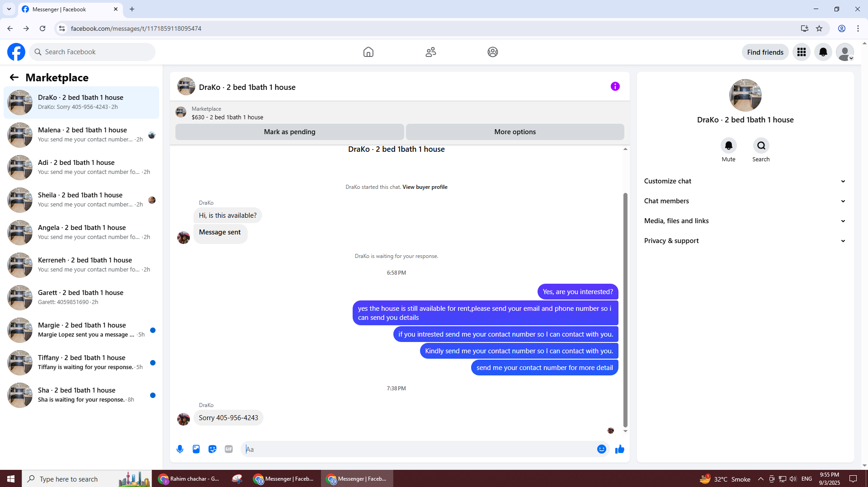Send a thumbs up like
This screenshot has width=868, height=487.
coord(620,449)
